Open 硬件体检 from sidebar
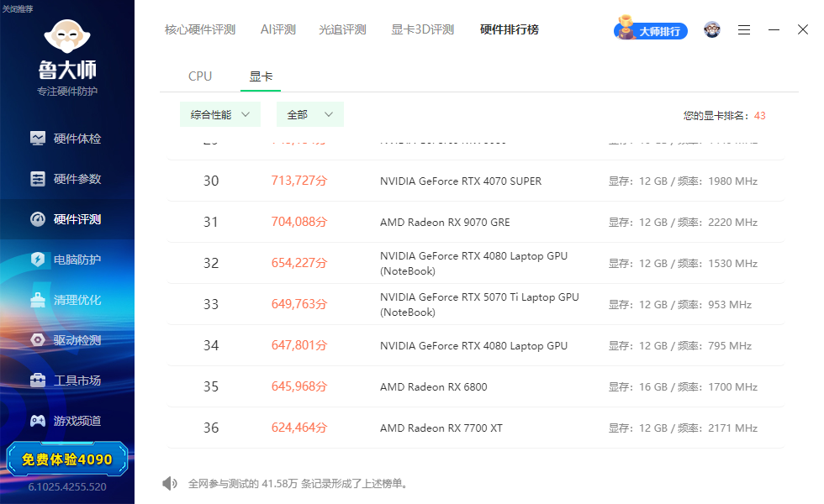Viewport: 824px width, 504px height. coord(66,139)
